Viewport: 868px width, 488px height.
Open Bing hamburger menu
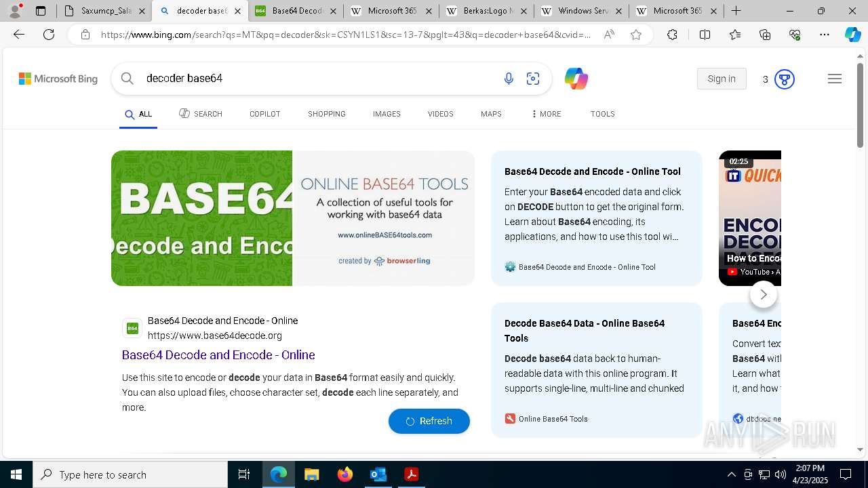point(835,79)
